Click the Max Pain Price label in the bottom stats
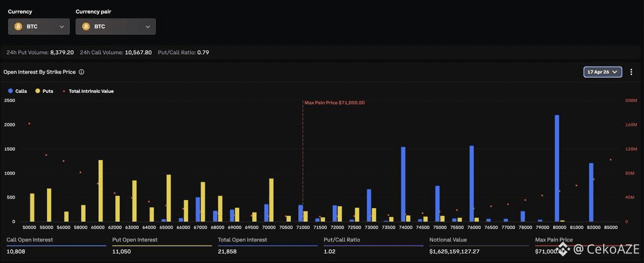This screenshot has height=263, width=644. (554, 239)
